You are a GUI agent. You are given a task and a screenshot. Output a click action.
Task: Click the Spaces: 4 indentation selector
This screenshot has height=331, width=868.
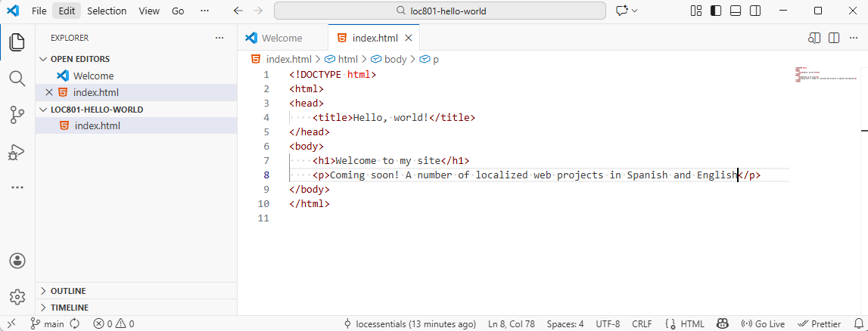(x=565, y=323)
